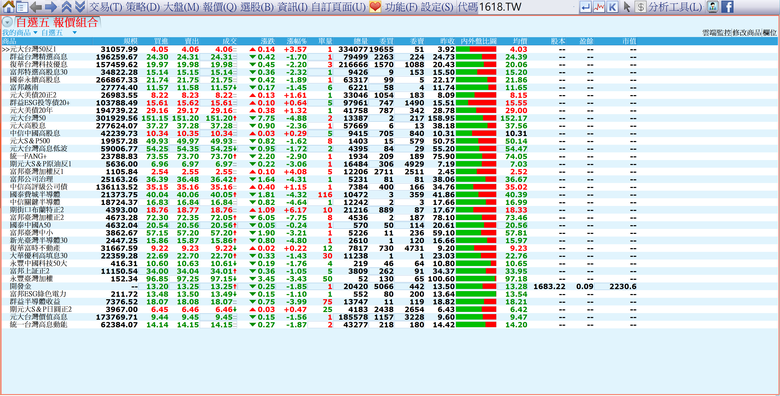Open the 功能(F) menu
Image resolution: width=780 pixels, height=396 pixels.
click(x=401, y=7)
